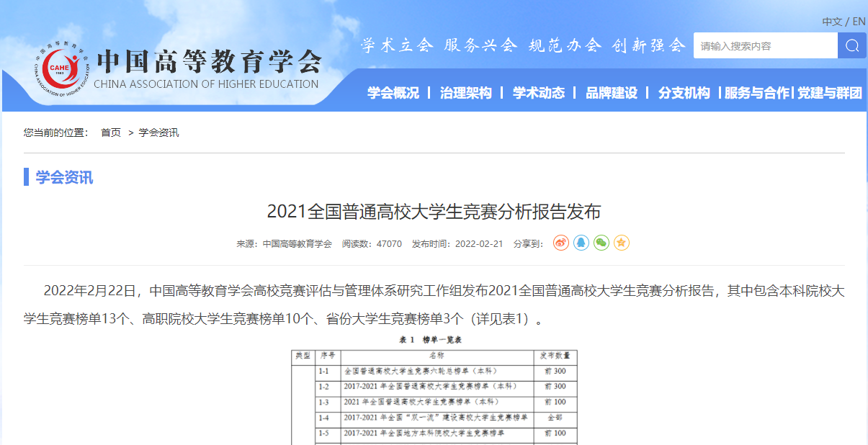Click the 中国高等教育学会 site title
868x445 pixels.
208,61
